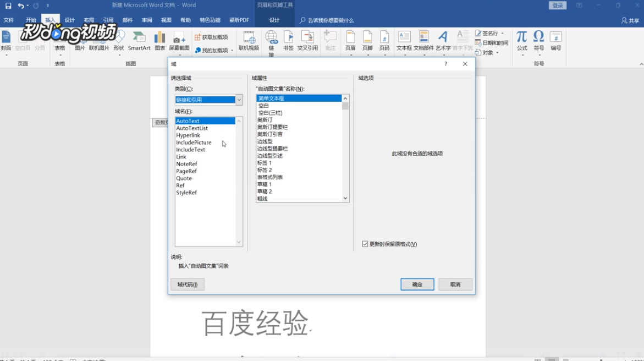Click the Login (登录) button

point(558,6)
